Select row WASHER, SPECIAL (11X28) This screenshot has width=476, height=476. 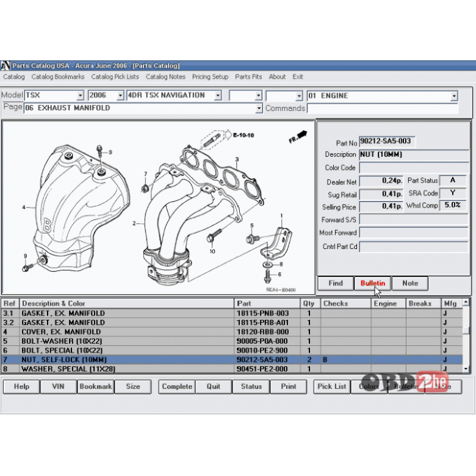point(232,369)
